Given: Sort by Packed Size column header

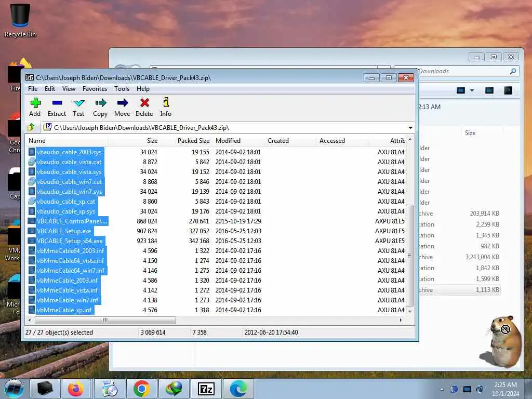Looking at the screenshot, I should tap(186, 140).
